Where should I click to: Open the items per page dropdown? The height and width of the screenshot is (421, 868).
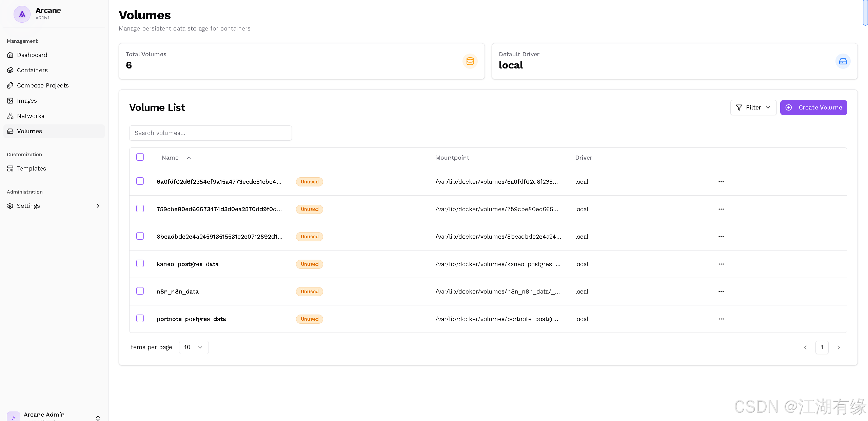pyautogui.click(x=193, y=347)
